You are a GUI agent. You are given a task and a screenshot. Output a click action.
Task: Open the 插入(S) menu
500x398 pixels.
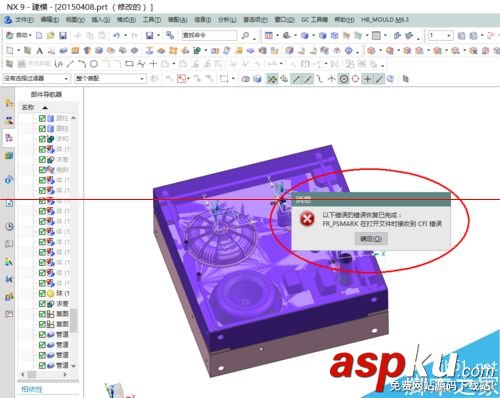point(101,20)
